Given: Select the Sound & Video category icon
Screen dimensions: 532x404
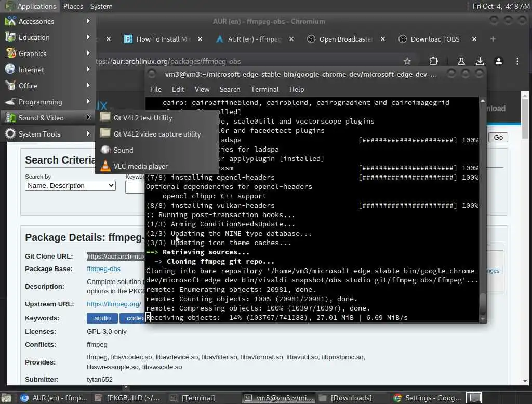Looking at the screenshot, I should pos(10,118).
